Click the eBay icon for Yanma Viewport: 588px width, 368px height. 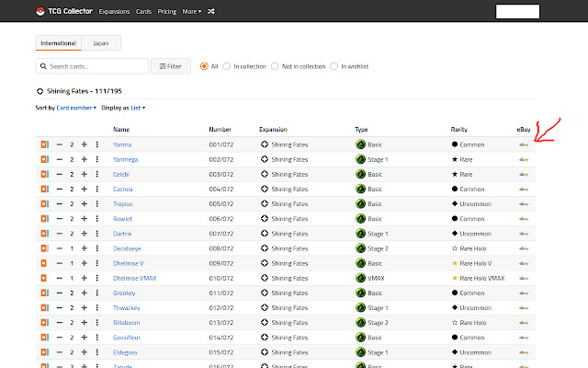tap(524, 144)
